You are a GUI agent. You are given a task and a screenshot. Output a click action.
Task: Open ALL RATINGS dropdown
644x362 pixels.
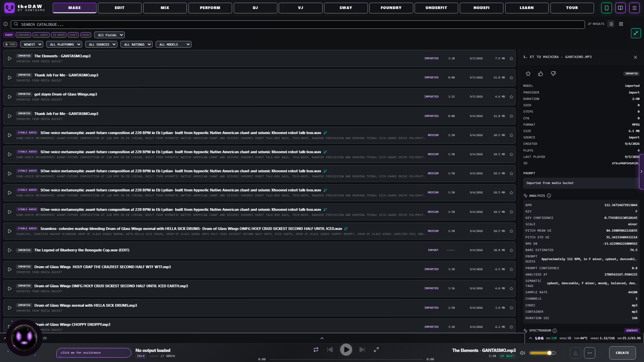(137, 44)
